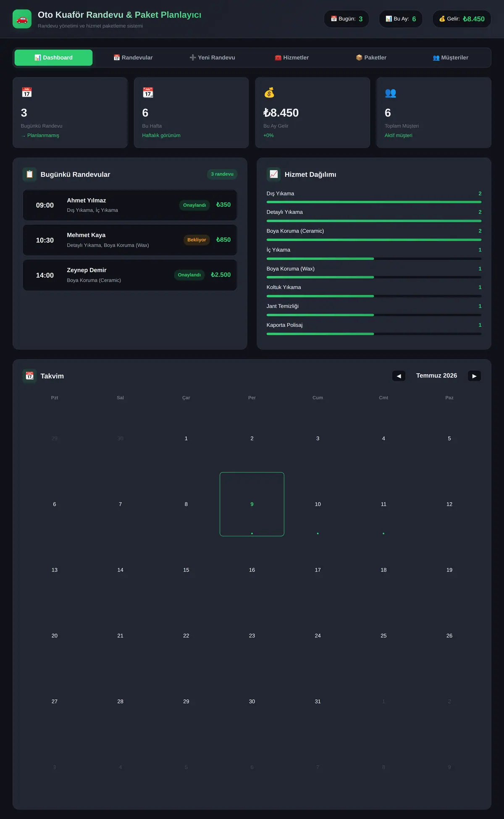The width and height of the screenshot is (504, 819).
Task: Click the 'Aktif müşteri' text
Action: click(x=399, y=135)
